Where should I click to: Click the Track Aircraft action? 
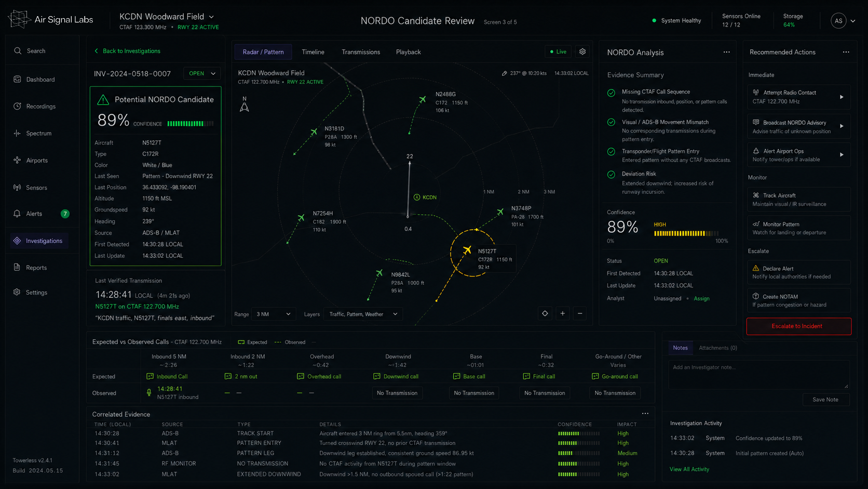(x=798, y=200)
